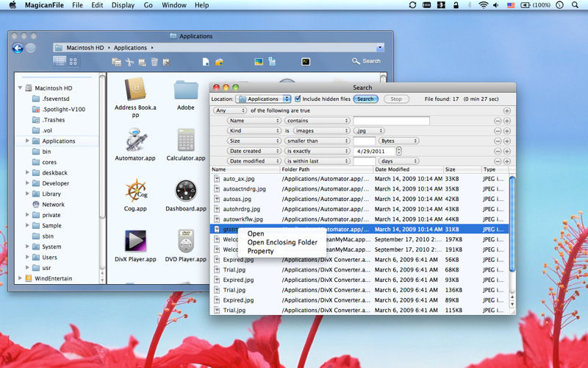Click the Size value input field
588x368 pixels.
(x=364, y=141)
